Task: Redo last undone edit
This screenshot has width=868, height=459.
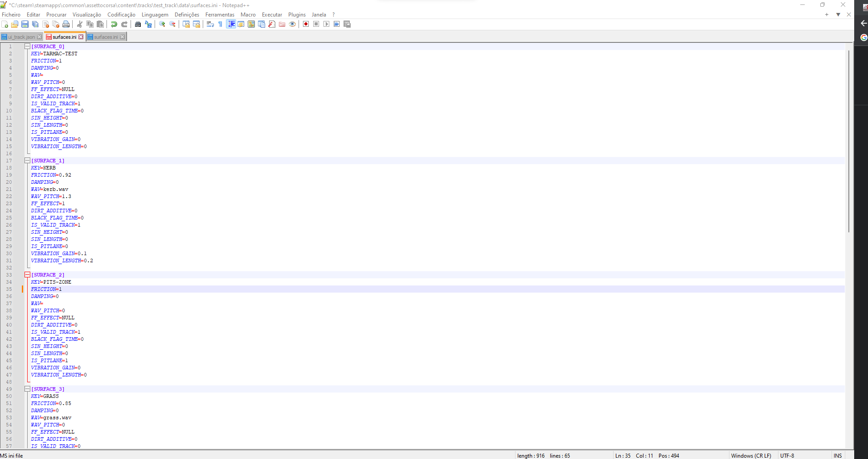Action: [124, 24]
